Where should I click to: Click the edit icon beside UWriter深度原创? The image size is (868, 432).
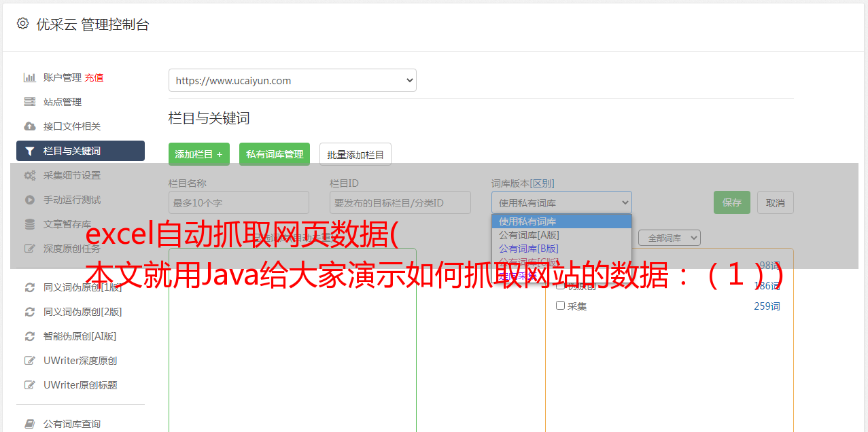(29, 361)
